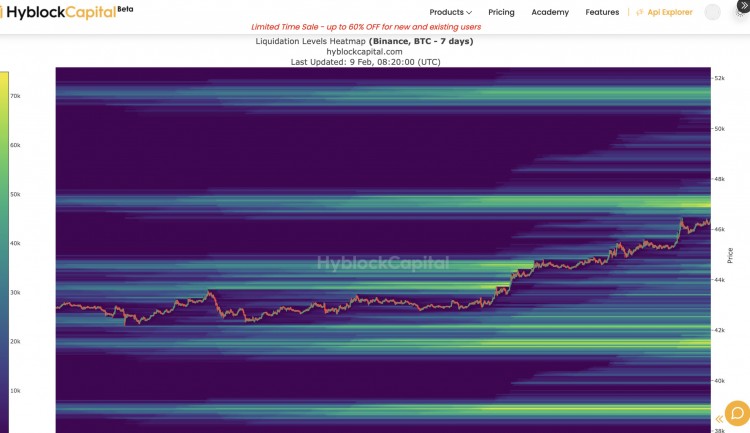Click the 44k price axis label
Image resolution: width=750 pixels, height=433 pixels.
[719, 279]
